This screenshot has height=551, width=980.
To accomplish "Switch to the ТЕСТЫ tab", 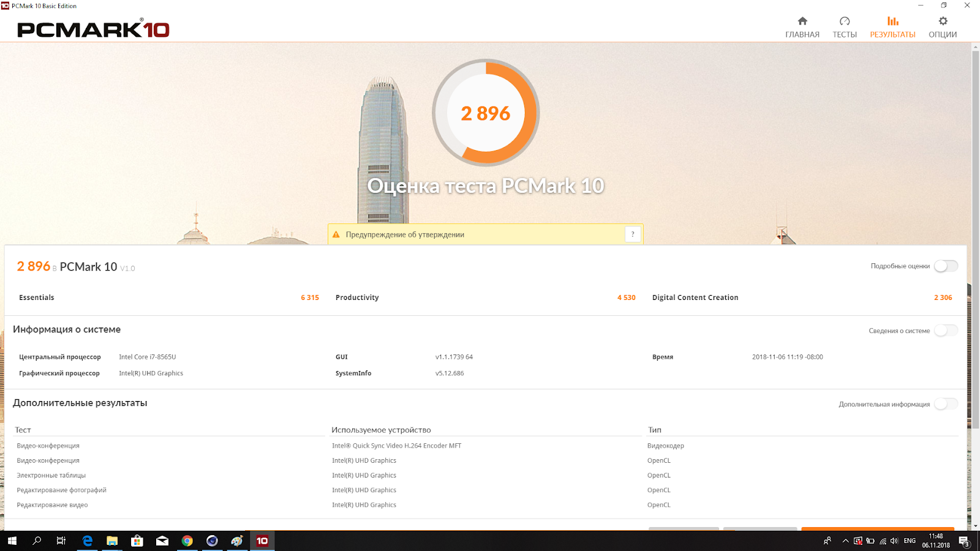I will coord(844,28).
